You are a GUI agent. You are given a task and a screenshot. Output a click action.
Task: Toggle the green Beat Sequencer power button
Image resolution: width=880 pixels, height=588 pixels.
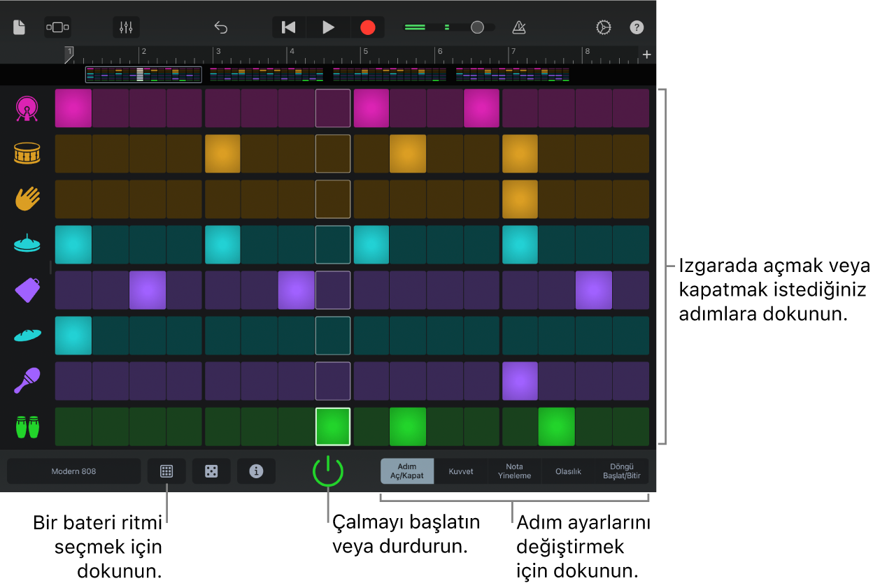click(328, 471)
